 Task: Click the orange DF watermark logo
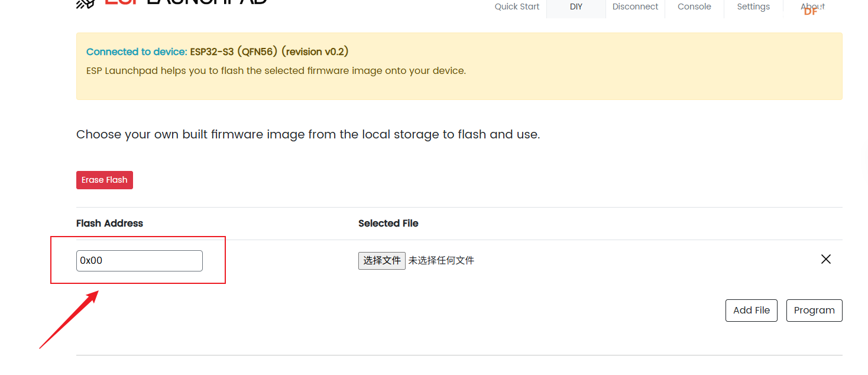(811, 11)
